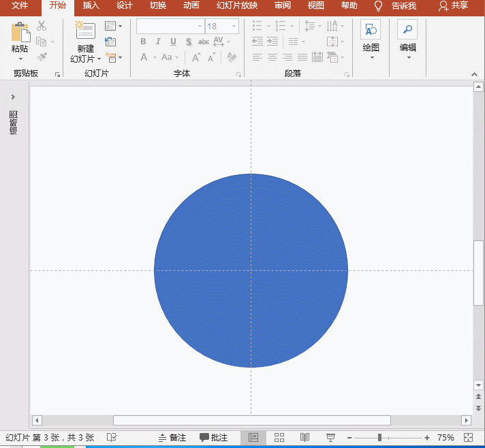The width and height of the screenshot is (485, 448).
Task: Open the Numbering list dropdown
Action: tap(292, 26)
